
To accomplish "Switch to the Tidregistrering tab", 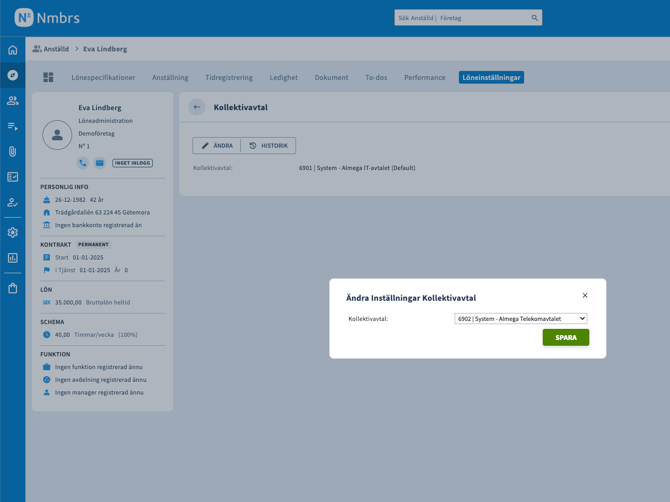I will click(229, 77).
